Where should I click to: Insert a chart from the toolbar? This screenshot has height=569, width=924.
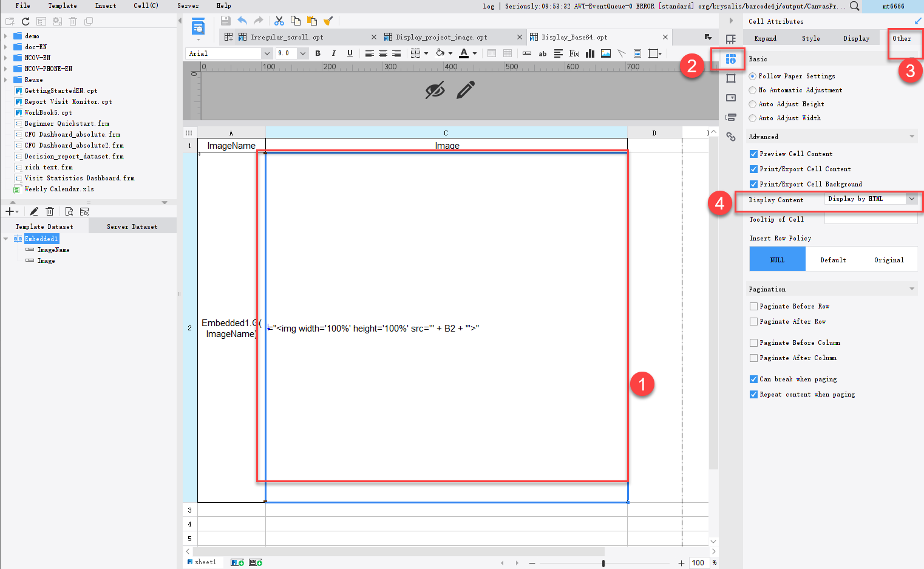coord(589,53)
